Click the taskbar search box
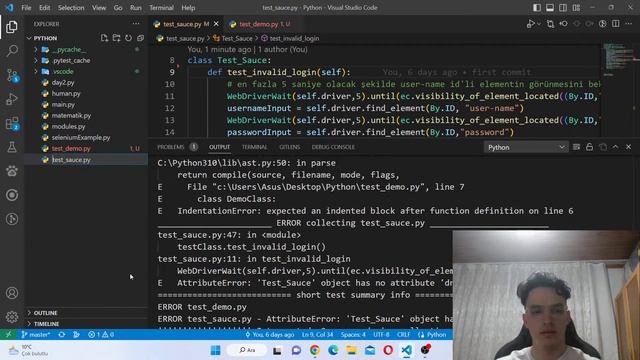640x360 pixels. (247, 350)
